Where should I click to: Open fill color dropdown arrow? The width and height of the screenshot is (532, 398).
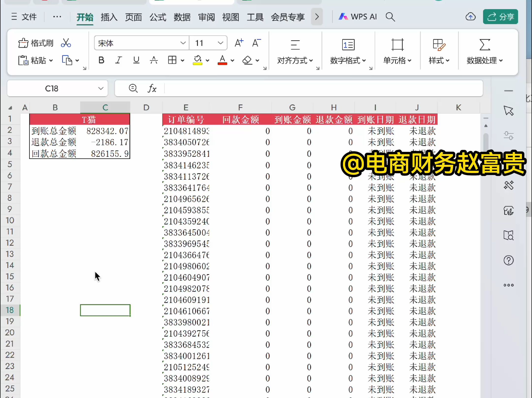coord(207,60)
